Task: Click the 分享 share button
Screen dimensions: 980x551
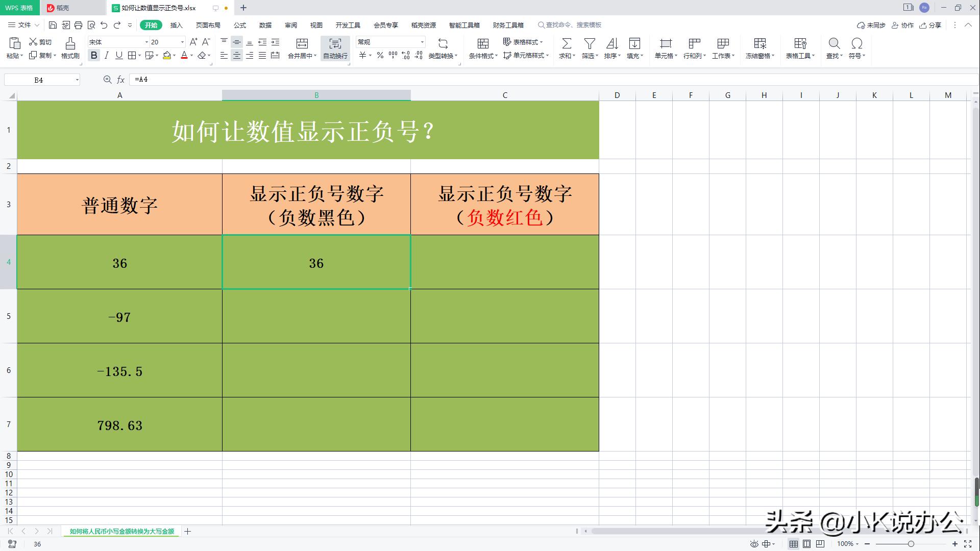Action: coord(931,25)
